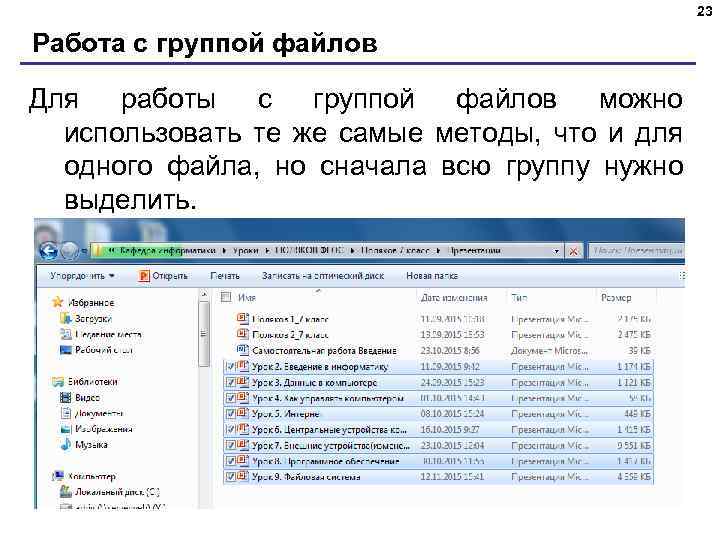Click the Загрузки folder icon

click(66, 318)
